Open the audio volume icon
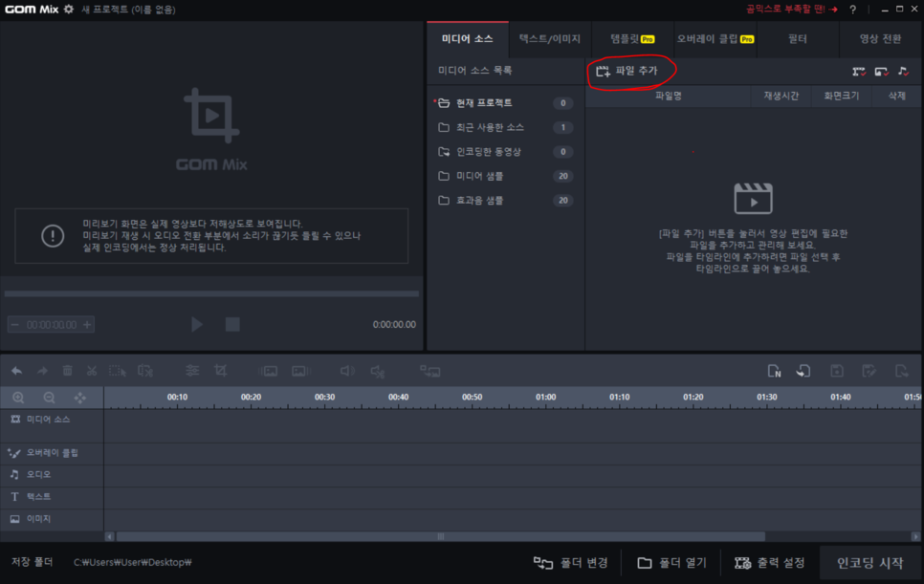Viewport: 924px width, 584px height. 347,371
